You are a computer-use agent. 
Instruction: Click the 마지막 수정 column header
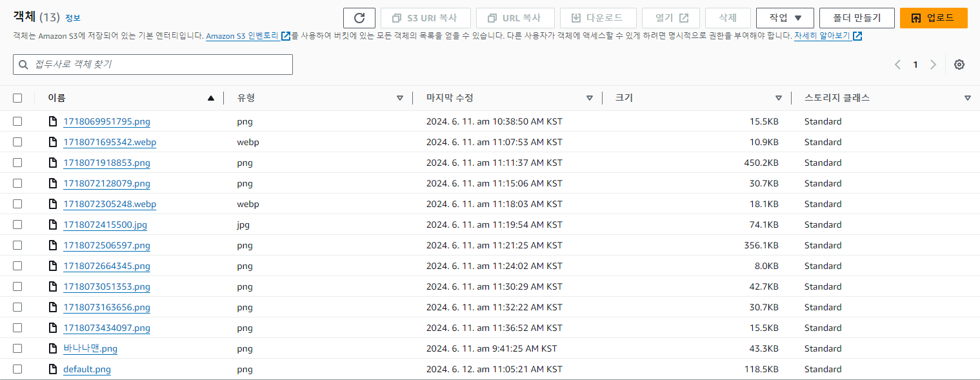tap(450, 98)
